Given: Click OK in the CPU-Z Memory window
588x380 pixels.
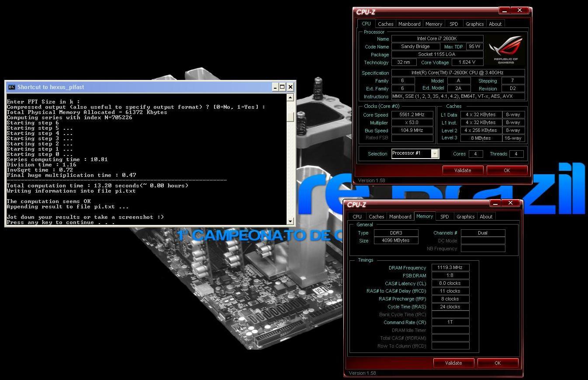Looking at the screenshot, I should pyautogui.click(x=498, y=363).
